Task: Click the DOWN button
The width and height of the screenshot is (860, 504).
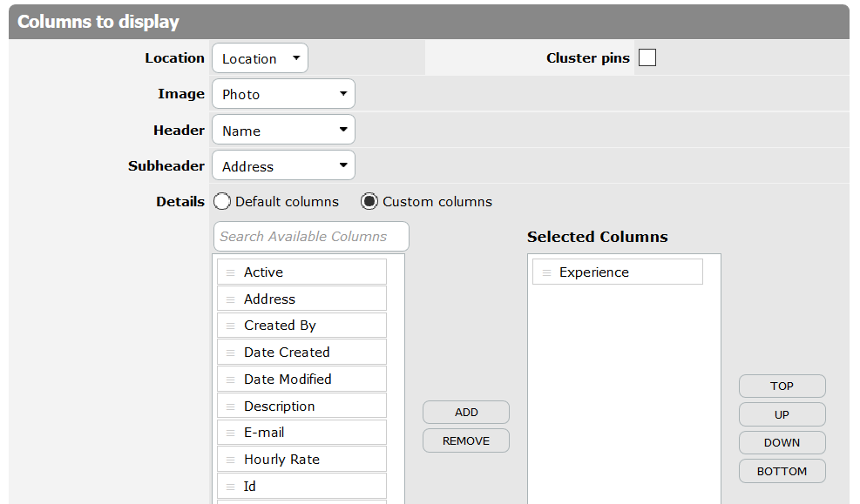Action: tap(782, 443)
